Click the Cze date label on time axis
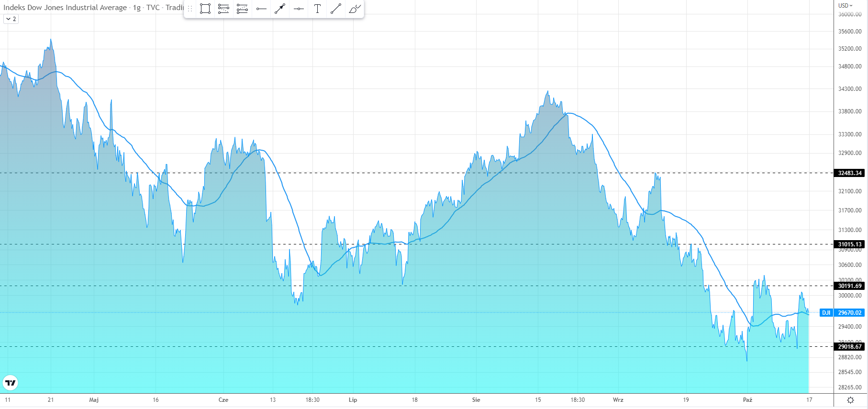This screenshot has height=409, width=868. click(223, 400)
